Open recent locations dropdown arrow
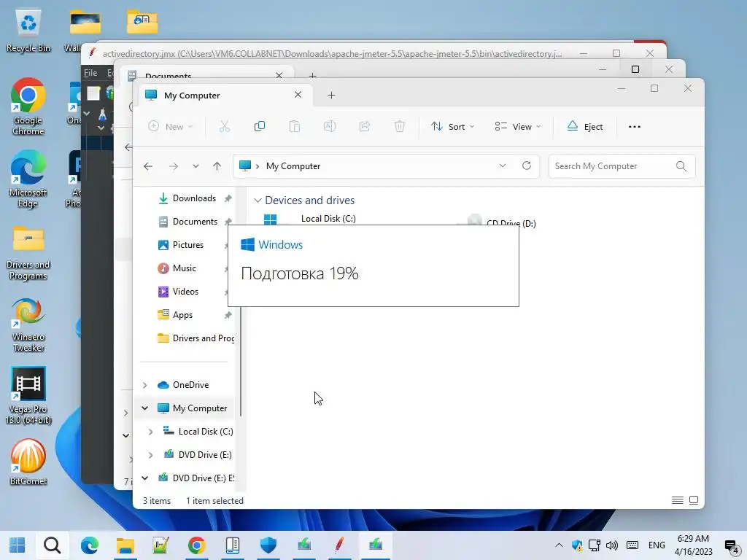This screenshot has height=560, width=747. point(196,166)
